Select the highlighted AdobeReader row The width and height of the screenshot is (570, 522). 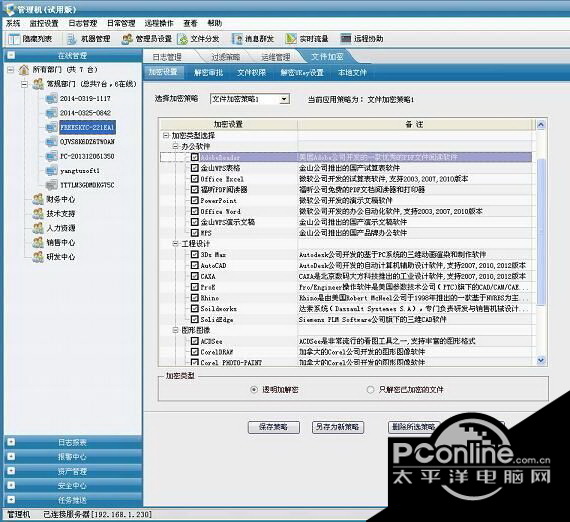pyautogui.click(x=346, y=157)
